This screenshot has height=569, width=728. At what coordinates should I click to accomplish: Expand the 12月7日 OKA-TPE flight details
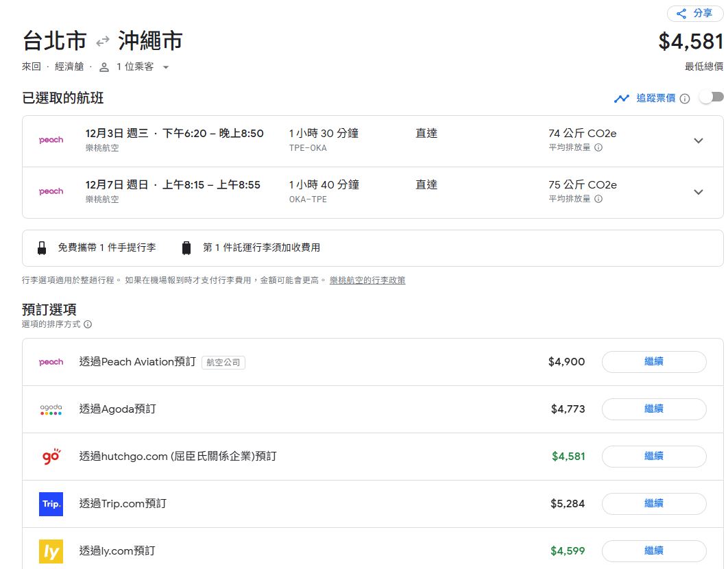[x=699, y=193]
